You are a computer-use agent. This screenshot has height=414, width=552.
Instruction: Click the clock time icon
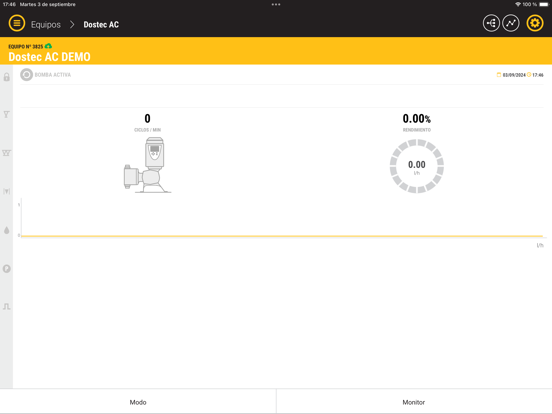click(529, 75)
